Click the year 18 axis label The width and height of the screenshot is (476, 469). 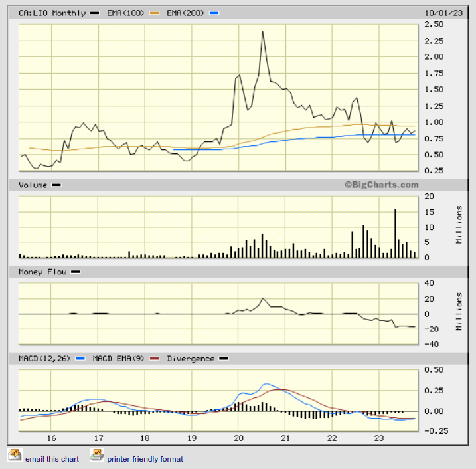click(x=145, y=438)
